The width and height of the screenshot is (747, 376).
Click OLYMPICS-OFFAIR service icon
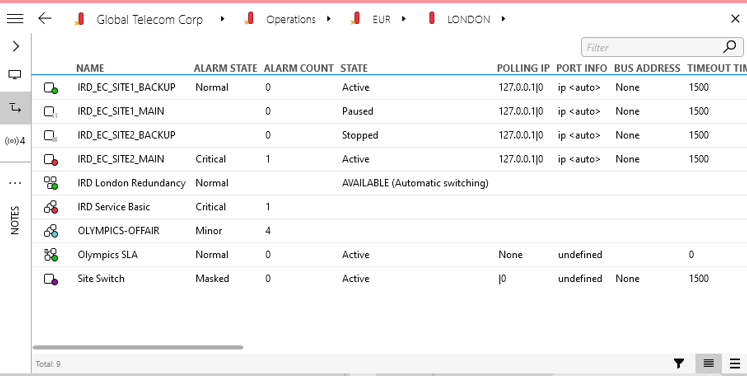[x=50, y=231]
